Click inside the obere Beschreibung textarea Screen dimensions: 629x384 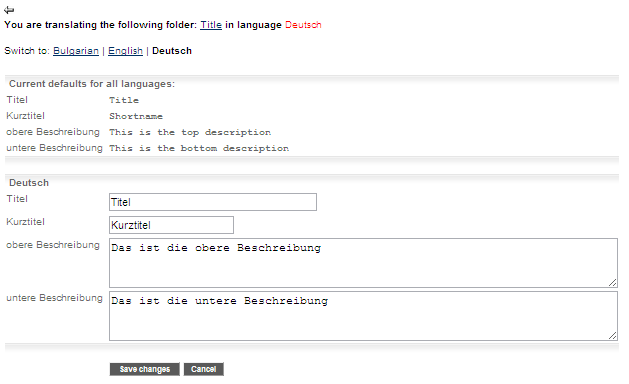coord(363,263)
